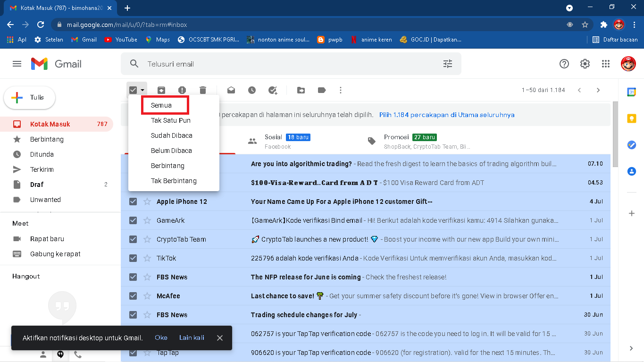Image resolution: width=644 pixels, height=362 pixels.
Task: Open the Google account avatar in Gmail
Action: (628, 64)
